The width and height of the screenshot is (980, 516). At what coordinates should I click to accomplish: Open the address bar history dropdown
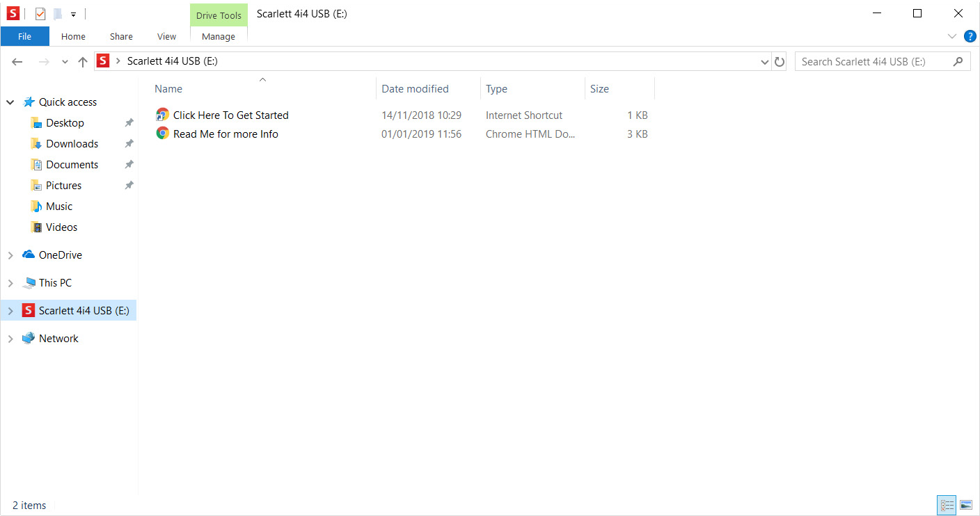pyautogui.click(x=765, y=62)
